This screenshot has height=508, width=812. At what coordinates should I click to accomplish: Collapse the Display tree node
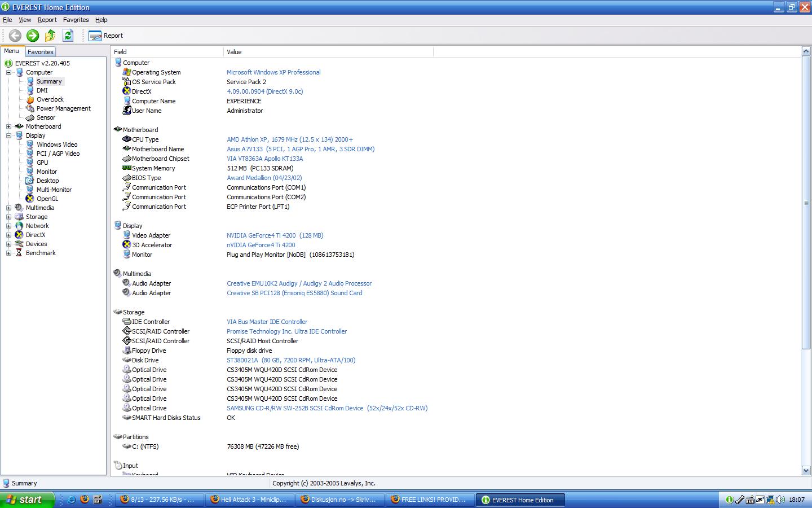click(x=8, y=135)
